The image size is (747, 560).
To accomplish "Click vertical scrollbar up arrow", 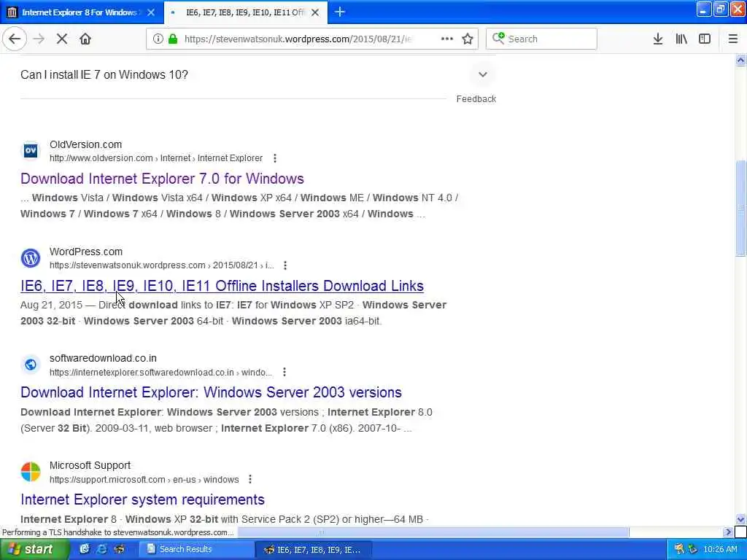I will pyautogui.click(x=740, y=60).
